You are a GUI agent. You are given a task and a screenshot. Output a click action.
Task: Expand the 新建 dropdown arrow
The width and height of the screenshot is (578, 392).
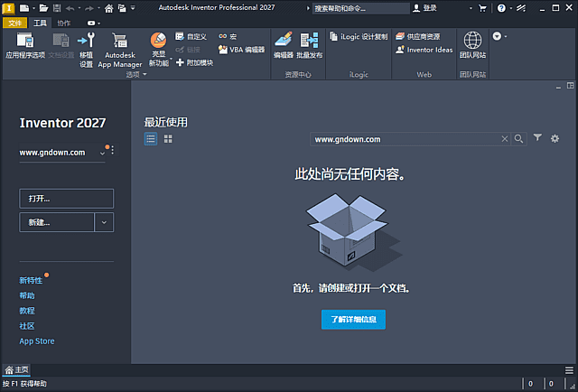point(105,221)
